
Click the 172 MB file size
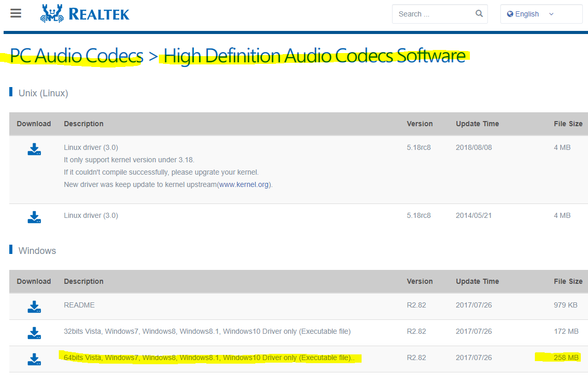(x=566, y=331)
